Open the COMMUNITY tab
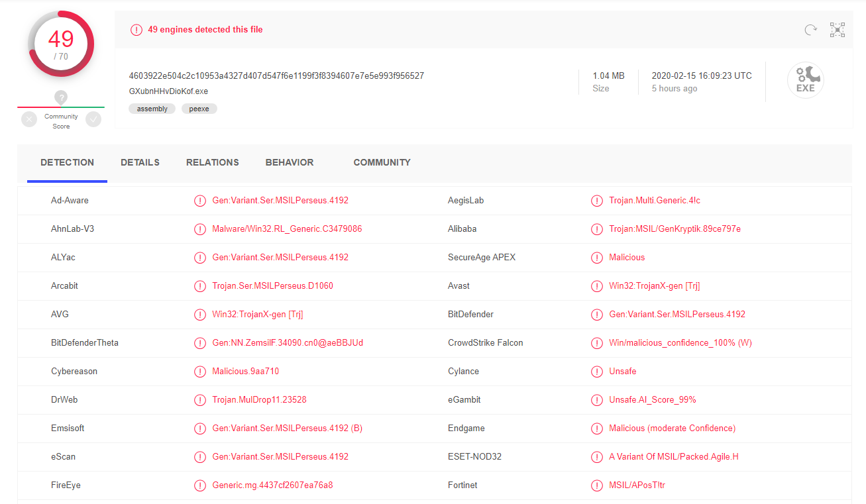Screen dimensions: 866x504 tap(382, 162)
